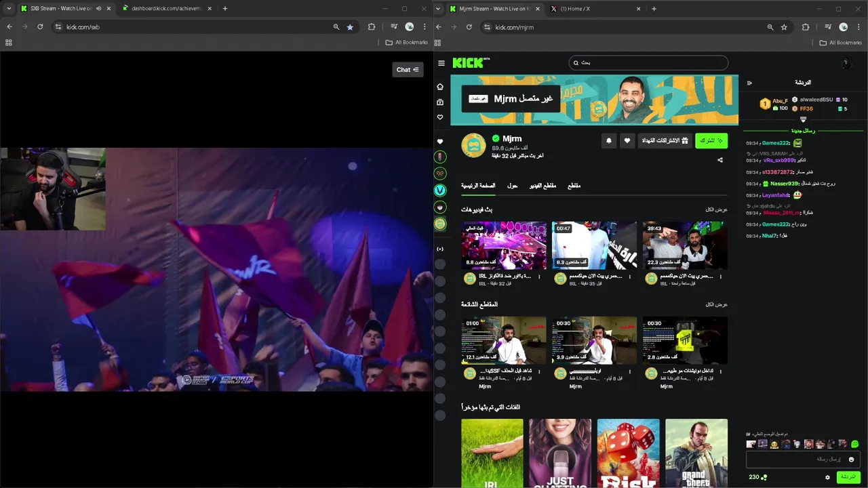The image size is (868, 488).
Task: Click the Kick search field
Action: click(648, 63)
